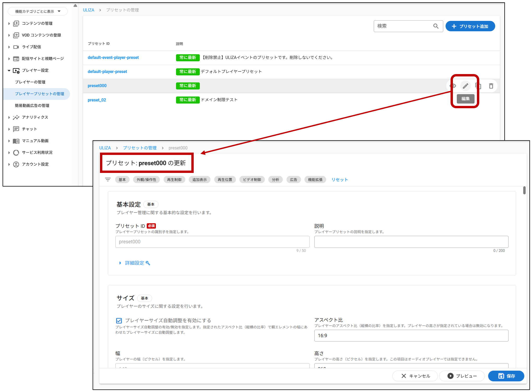Click the VOD コンテンツの登録 icon
This screenshot has height=392, width=532.
point(16,35)
